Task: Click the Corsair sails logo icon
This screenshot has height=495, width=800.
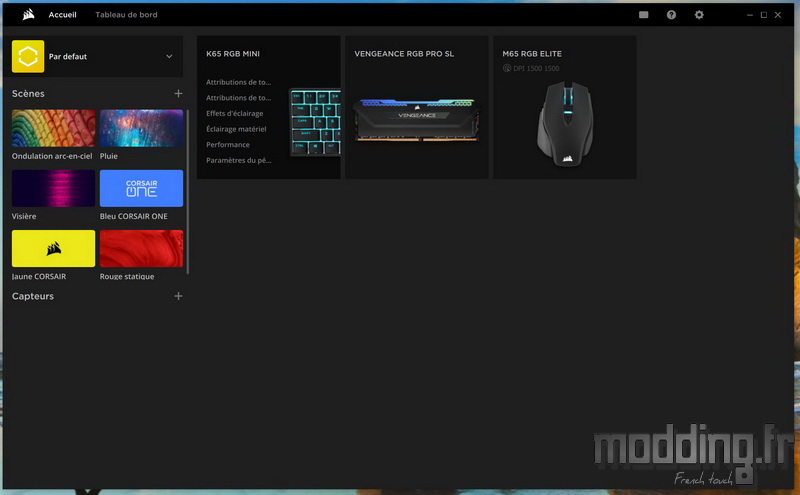Action: tap(28, 14)
